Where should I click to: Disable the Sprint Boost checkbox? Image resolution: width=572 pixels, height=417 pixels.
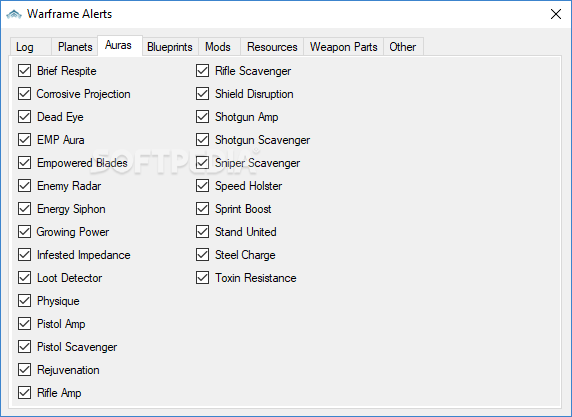[202, 209]
